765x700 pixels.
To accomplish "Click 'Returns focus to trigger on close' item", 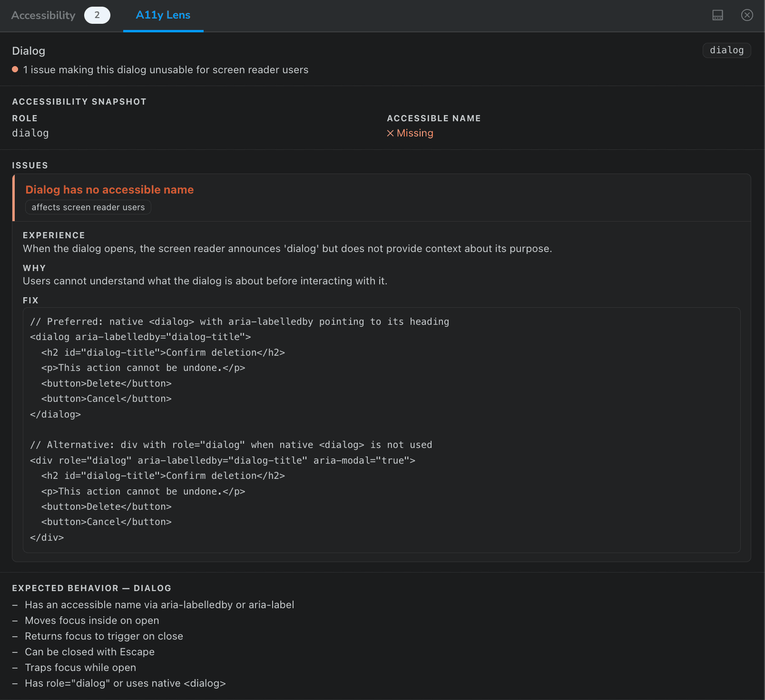I will pos(104,636).
